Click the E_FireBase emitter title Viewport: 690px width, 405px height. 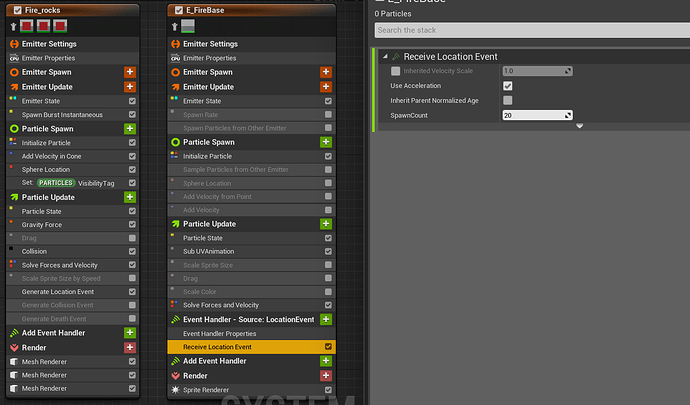(205, 10)
